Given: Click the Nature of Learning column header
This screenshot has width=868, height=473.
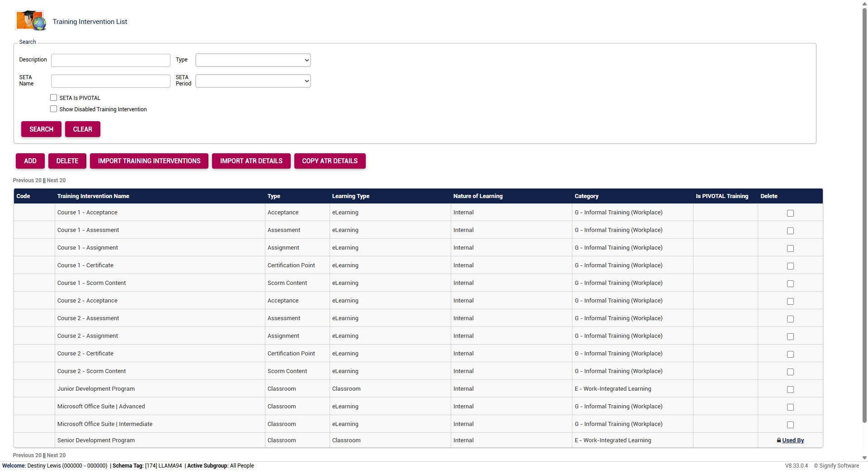Looking at the screenshot, I should tap(478, 196).
